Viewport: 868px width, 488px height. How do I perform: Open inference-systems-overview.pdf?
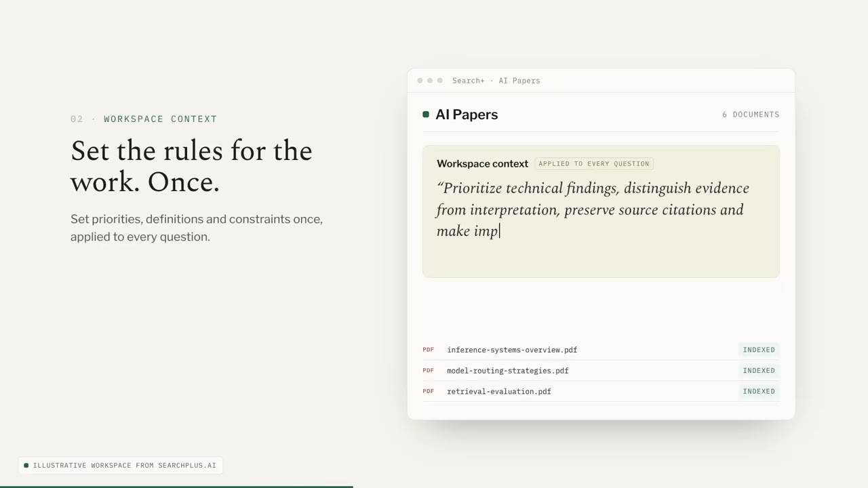512,350
